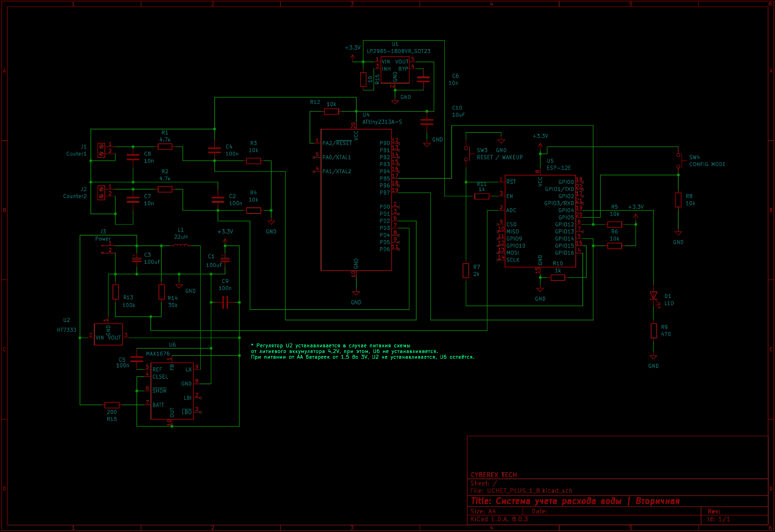Click the 'KiCad E.D.A. 8.0.3' text
Image resolution: width=775 pixels, height=532 pixels.
[x=499, y=519]
